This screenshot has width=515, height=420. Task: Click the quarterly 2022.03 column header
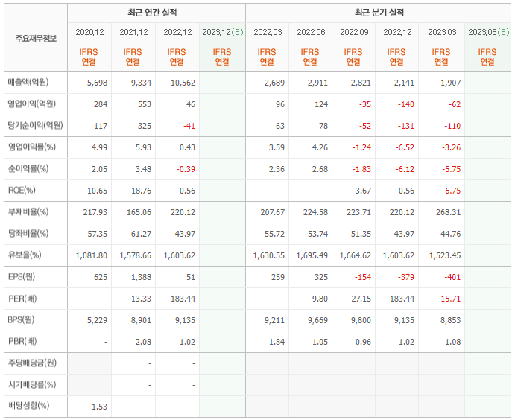pos(268,32)
